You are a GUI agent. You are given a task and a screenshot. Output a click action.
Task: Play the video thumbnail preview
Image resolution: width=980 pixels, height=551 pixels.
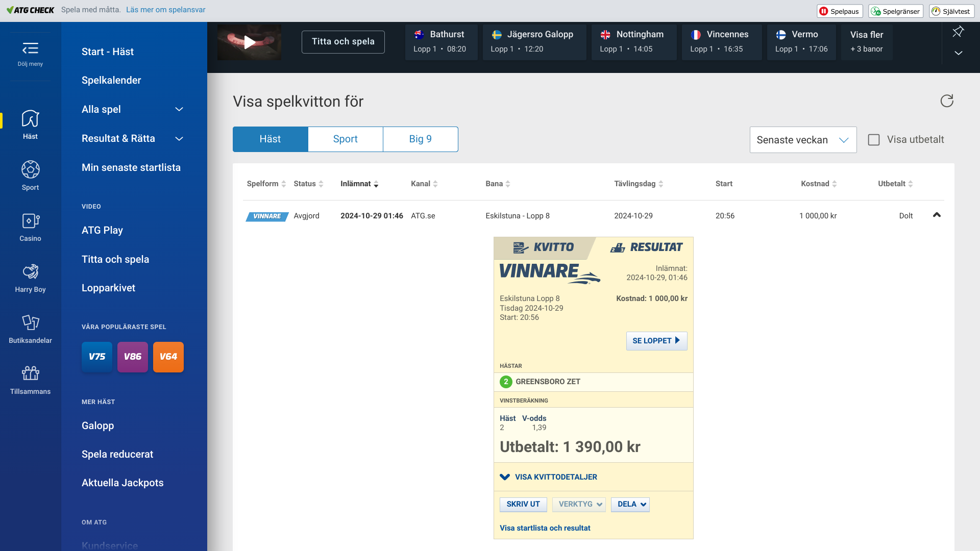(249, 42)
